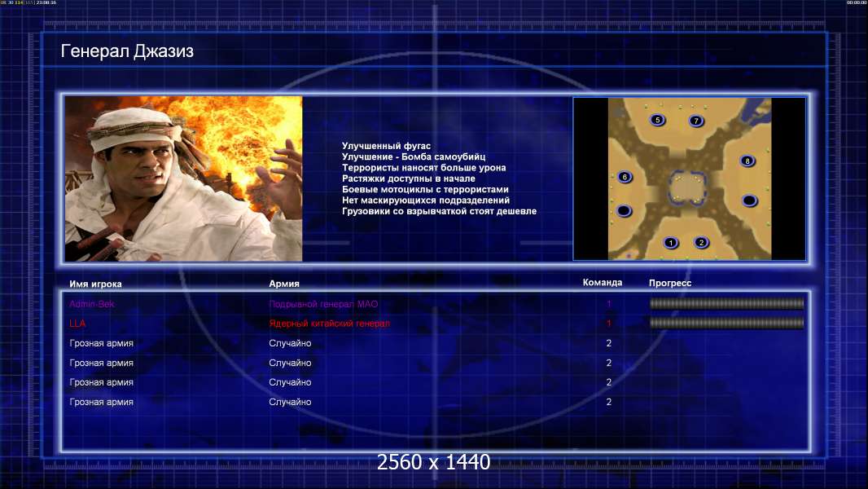868x489 pixels.
Task: Click army "Ядерный китайский генерал"
Action: coord(330,324)
